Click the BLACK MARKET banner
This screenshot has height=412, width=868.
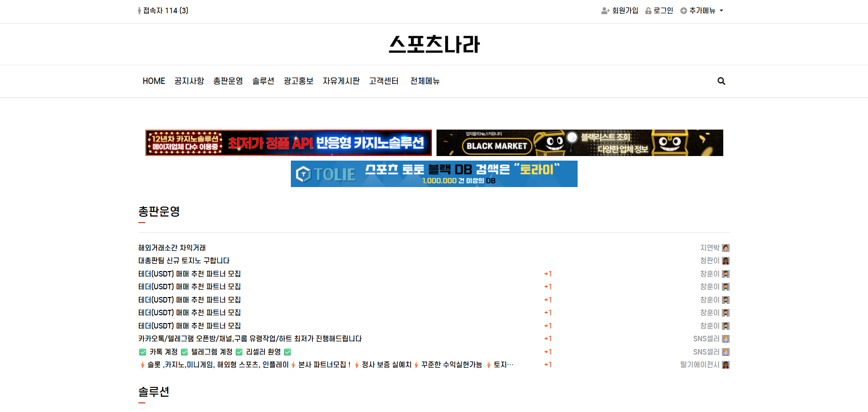coord(579,143)
